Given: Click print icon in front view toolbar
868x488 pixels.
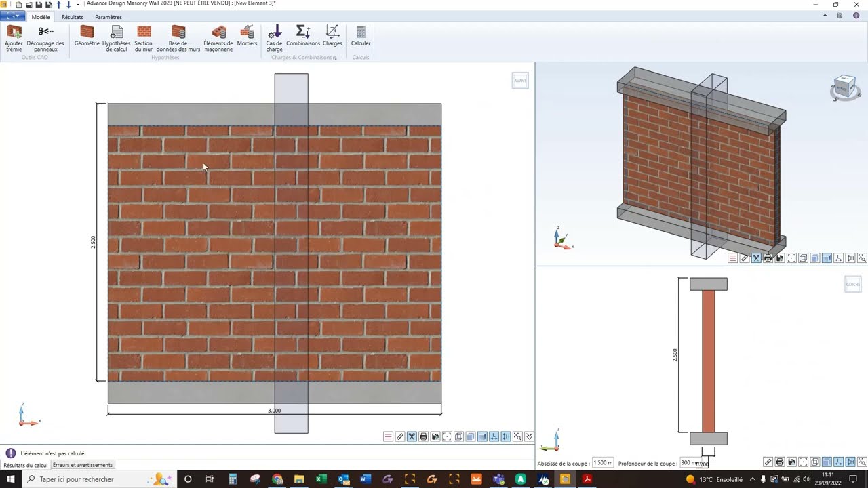Looking at the screenshot, I should point(423,436).
